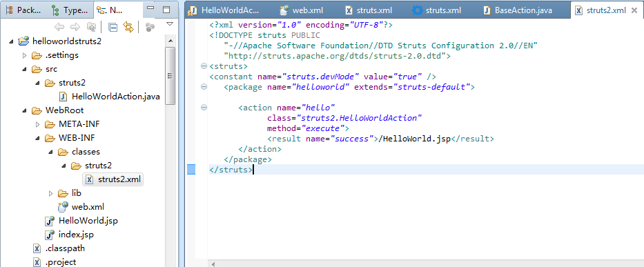
Task: Collapse the helloworldstruts2 project node
Action: coord(11,41)
